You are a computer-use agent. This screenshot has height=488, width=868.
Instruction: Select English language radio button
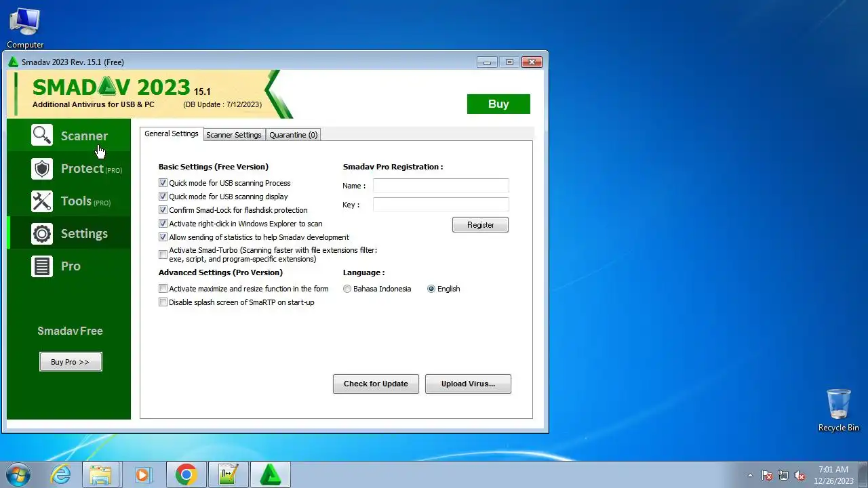[x=431, y=289]
